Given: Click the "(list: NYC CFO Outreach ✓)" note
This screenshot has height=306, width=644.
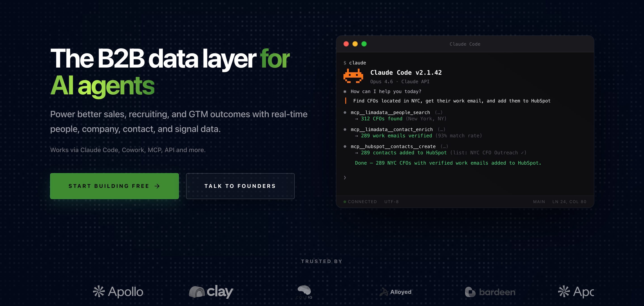Looking at the screenshot, I should pyautogui.click(x=488, y=153).
